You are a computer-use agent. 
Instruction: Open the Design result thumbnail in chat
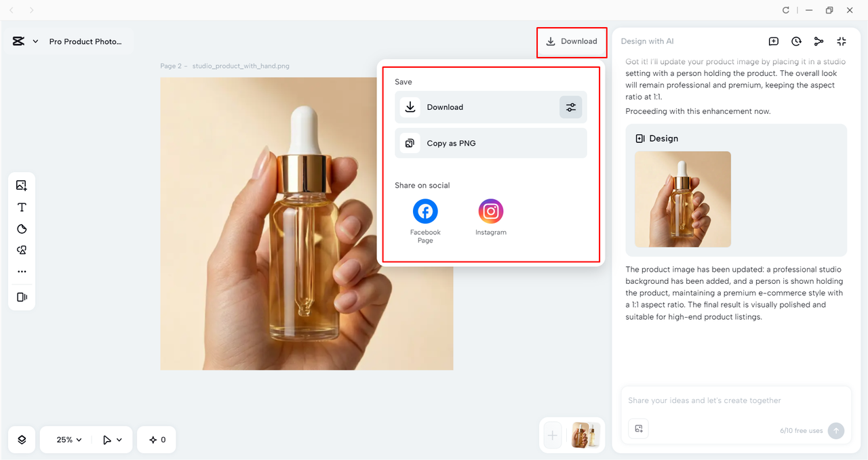(x=683, y=199)
